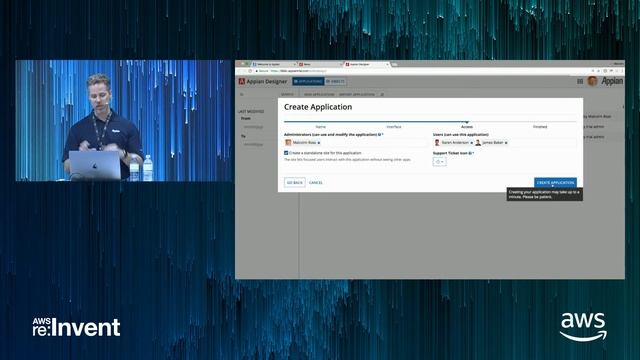Viewport: 640px width, 360px height.
Task: Cancel the Create Application dialog
Action: pyautogui.click(x=316, y=182)
